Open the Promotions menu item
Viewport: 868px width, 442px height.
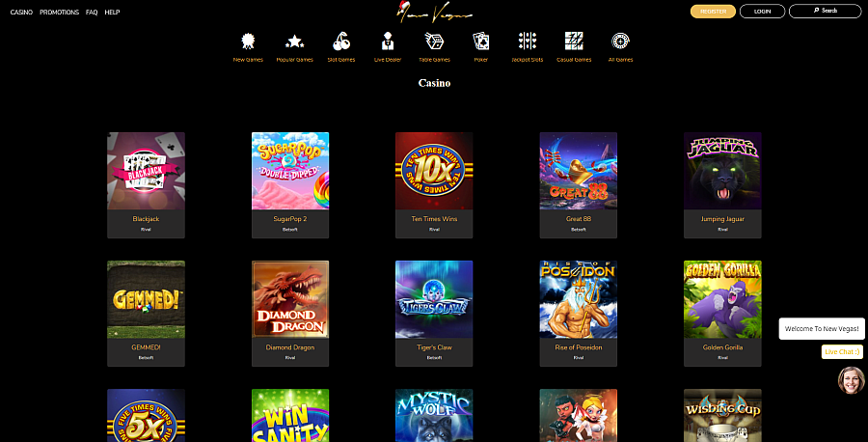click(x=59, y=13)
